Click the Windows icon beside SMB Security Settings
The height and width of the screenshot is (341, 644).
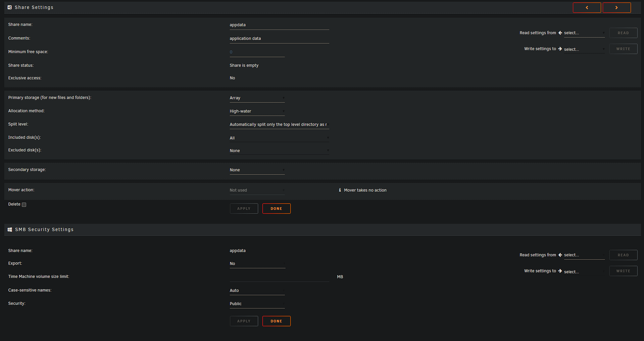pos(10,229)
